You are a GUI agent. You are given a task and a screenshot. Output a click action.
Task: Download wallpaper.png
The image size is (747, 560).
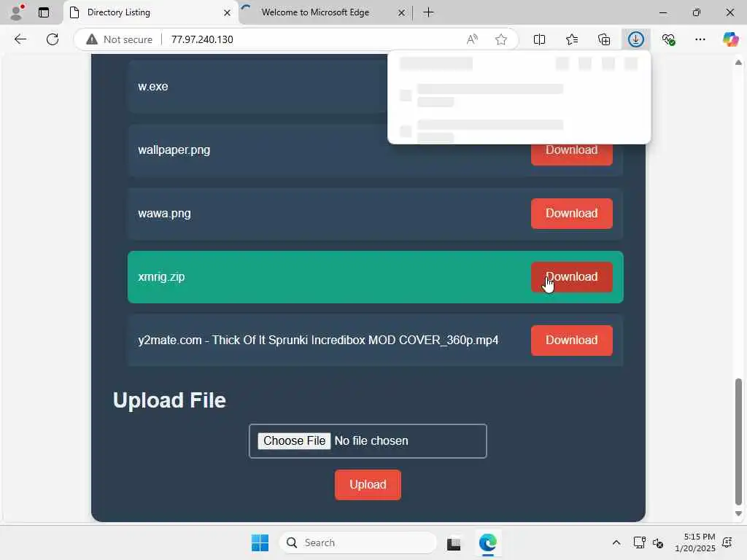572,150
